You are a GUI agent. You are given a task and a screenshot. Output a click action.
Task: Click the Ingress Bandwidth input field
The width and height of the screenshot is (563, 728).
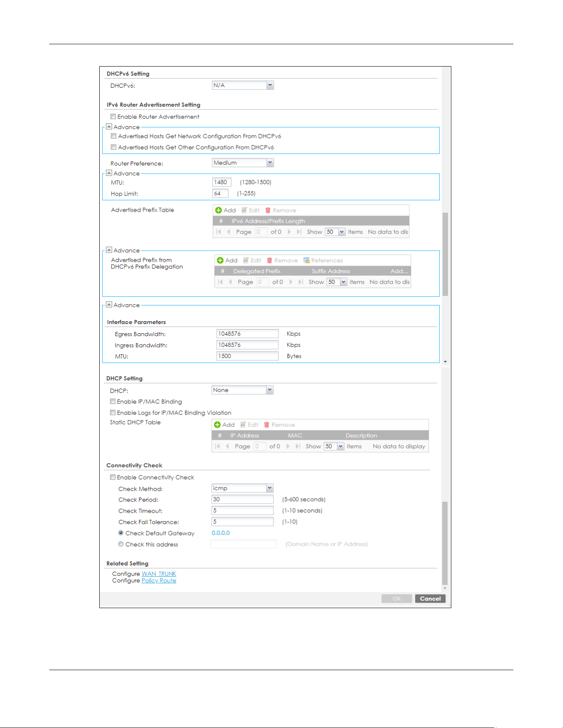point(247,345)
